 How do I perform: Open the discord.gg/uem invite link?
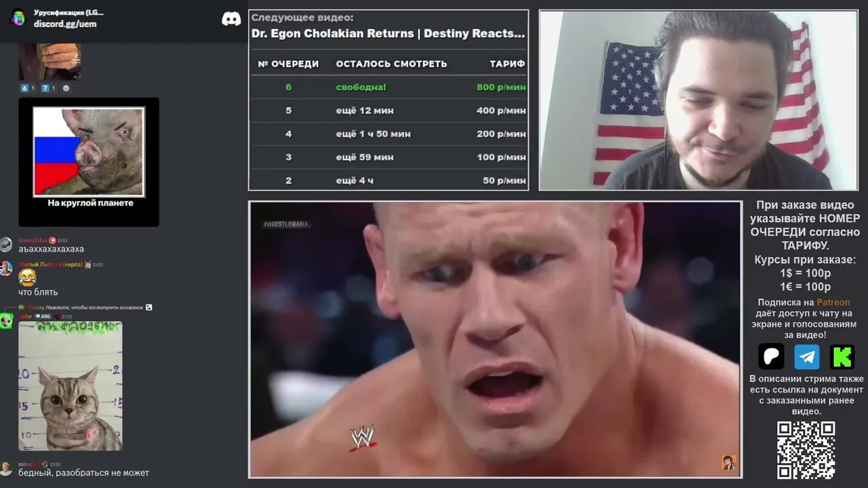[x=65, y=24]
